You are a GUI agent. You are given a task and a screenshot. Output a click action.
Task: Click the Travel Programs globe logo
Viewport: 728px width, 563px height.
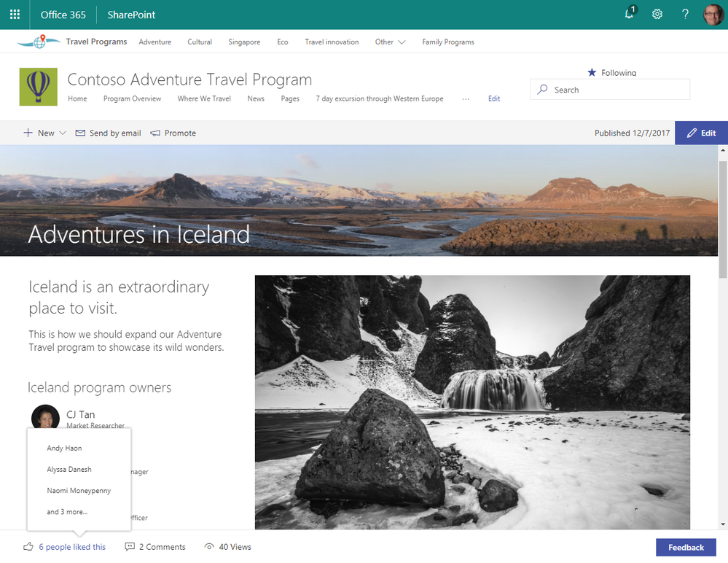(39, 42)
